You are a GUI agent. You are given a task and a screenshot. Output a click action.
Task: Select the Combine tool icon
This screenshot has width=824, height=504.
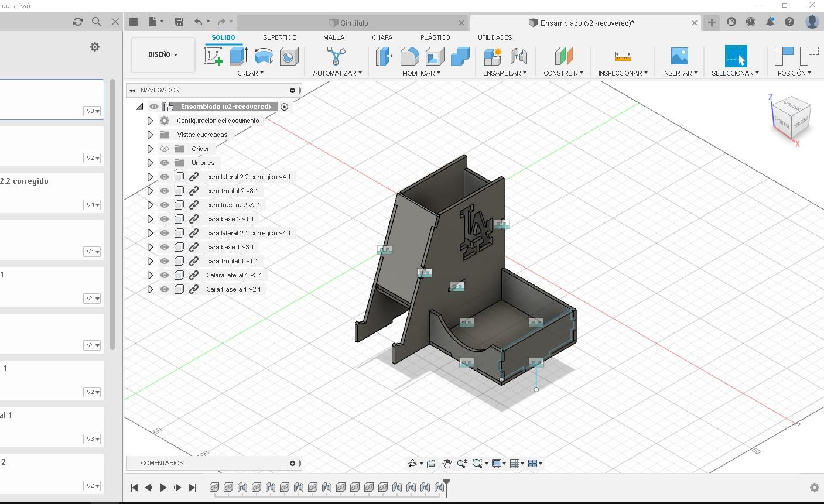(460, 56)
